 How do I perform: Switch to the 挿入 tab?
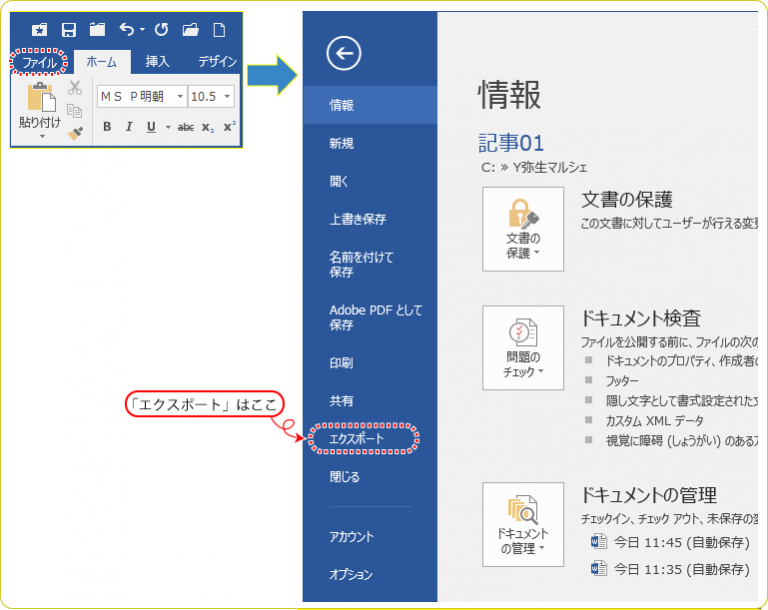pyautogui.click(x=157, y=62)
